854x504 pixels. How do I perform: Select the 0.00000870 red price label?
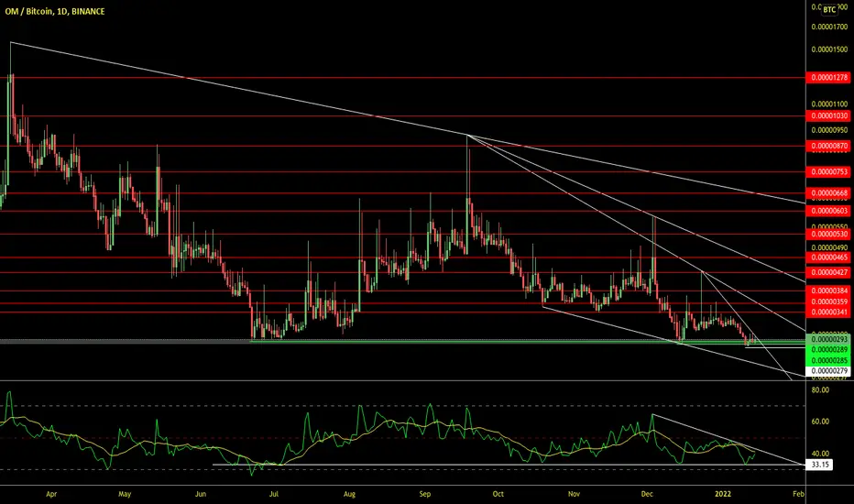coord(827,146)
